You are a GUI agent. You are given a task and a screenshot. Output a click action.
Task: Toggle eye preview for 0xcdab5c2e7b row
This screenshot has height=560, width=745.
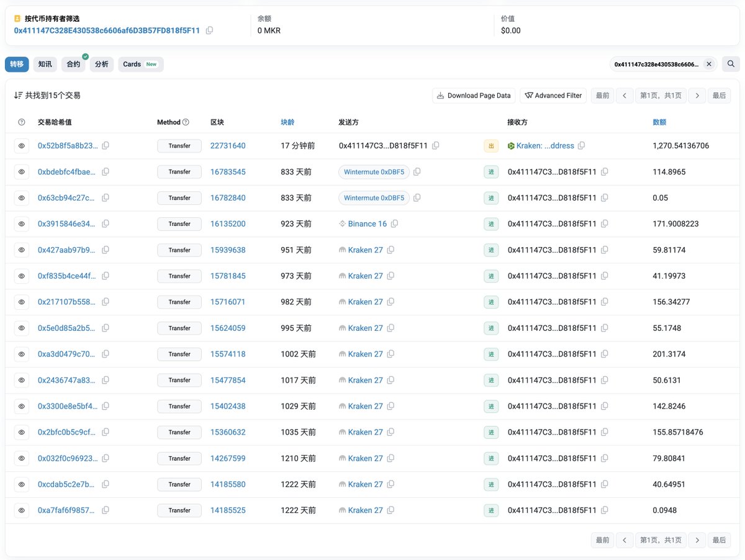(22, 484)
